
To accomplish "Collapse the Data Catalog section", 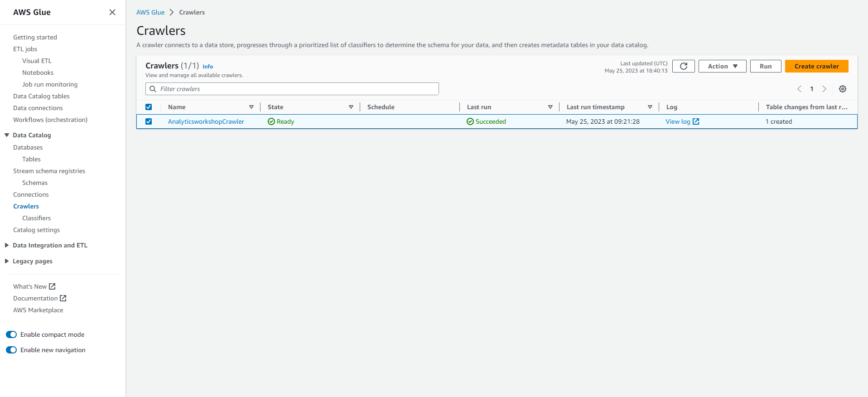I will (x=7, y=135).
